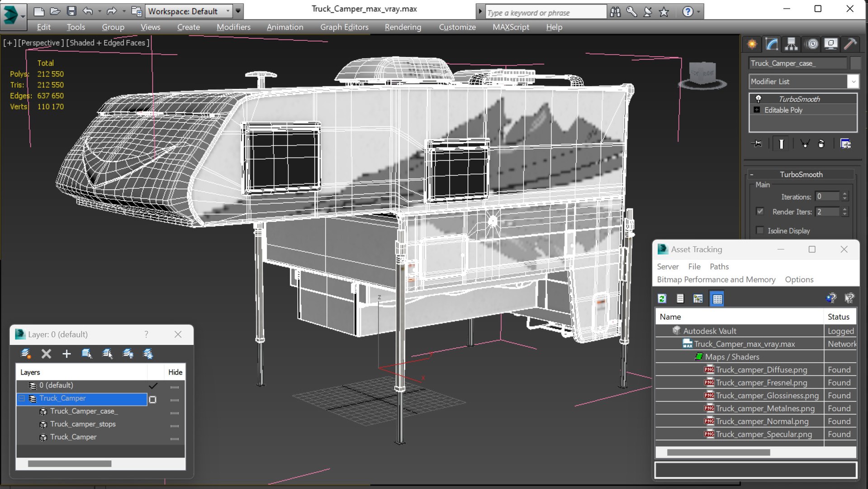The height and width of the screenshot is (489, 868).
Task: Click Hide/Unhide All Layers icon
Action: (128, 354)
